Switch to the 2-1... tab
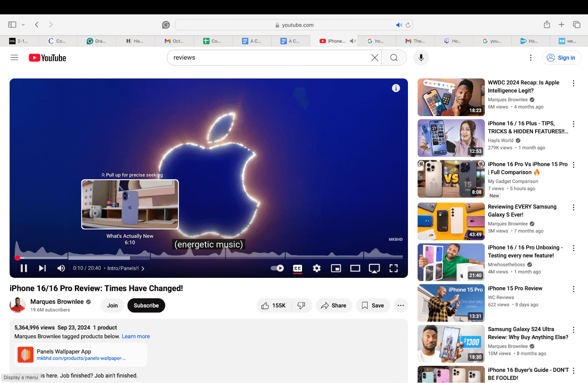Image resolution: width=588 pixels, height=383 pixels. pos(19,41)
